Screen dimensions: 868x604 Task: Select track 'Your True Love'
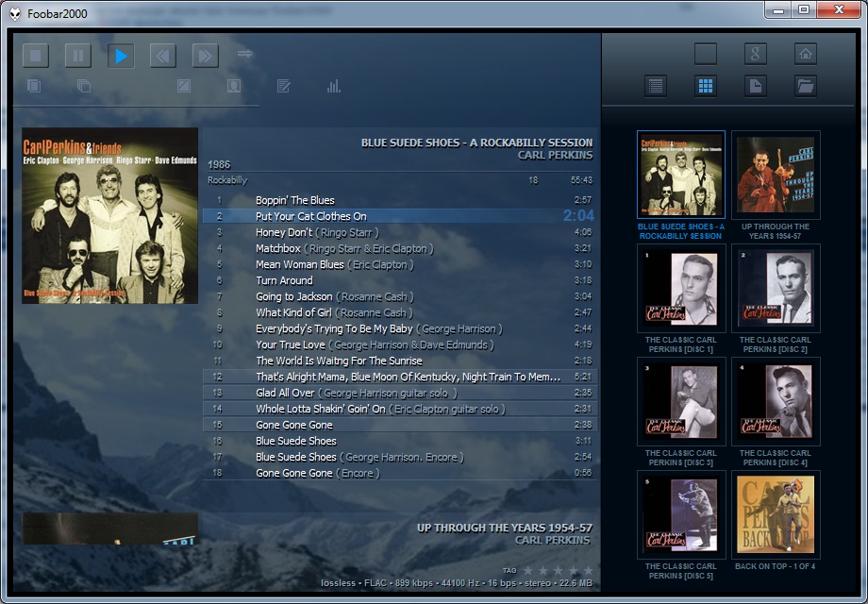click(400, 344)
